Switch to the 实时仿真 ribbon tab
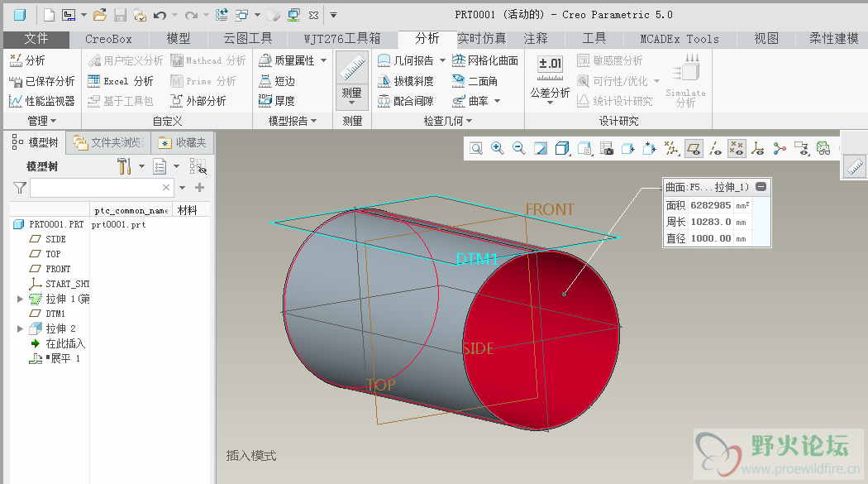Viewport: 868px width, 484px height. (482, 39)
